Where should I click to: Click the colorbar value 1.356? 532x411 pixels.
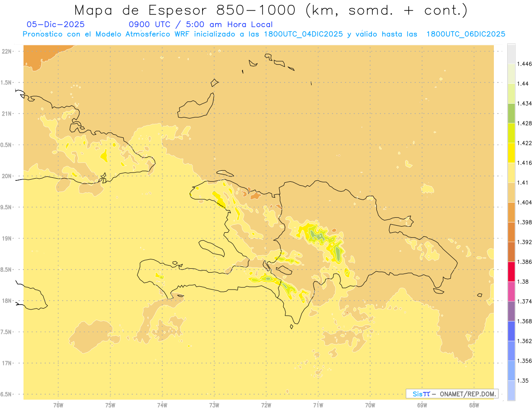(525, 360)
